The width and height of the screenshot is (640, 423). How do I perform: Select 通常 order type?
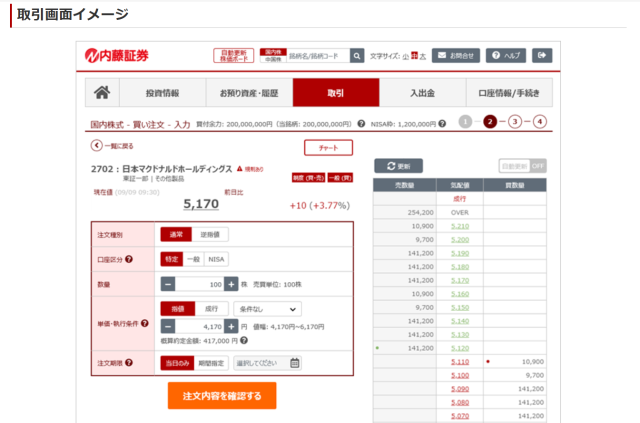pyautogui.click(x=176, y=234)
